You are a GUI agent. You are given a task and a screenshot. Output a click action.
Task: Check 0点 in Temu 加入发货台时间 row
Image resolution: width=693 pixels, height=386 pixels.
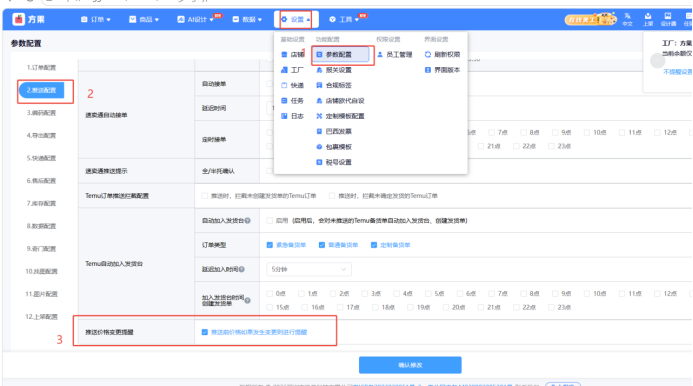point(270,294)
